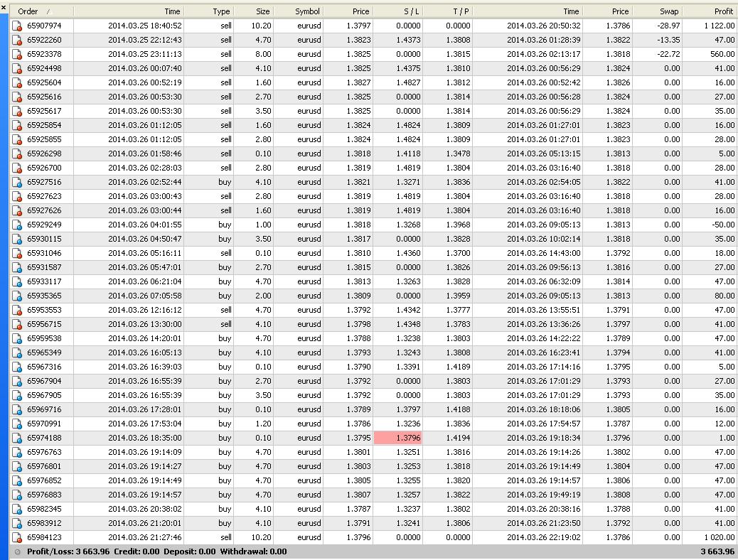The width and height of the screenshot is (738, 560).
Task: Click the summary icon beside Profit/Loss
Action: (x=17, y=552)
